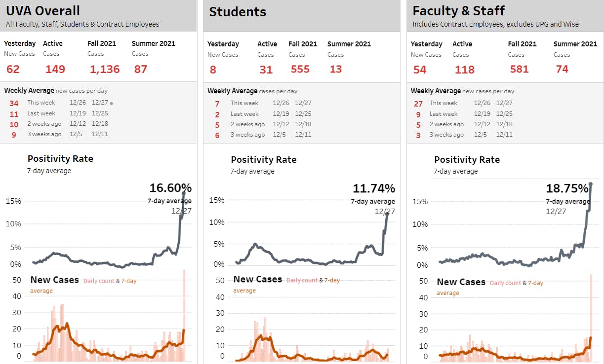This screenshot has height=364, width=604.
Task: Select Faculty & Staff 18.75% peak point
Action: point(591,183)
